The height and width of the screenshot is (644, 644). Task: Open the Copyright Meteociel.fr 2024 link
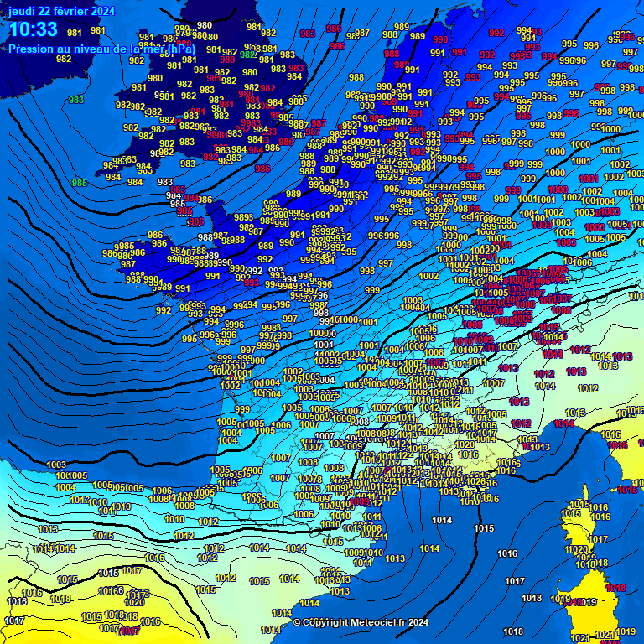point(361,621)
